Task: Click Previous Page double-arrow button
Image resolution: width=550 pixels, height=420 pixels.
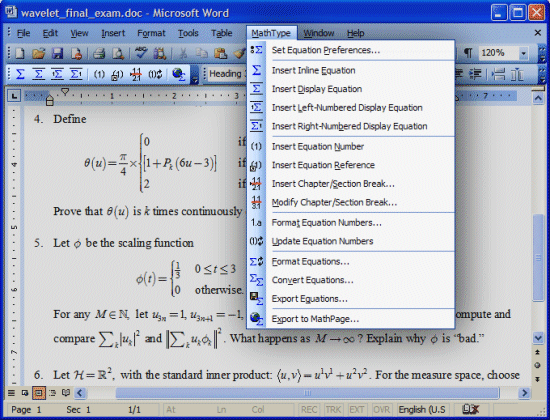Action: click(x=538, y=352)
